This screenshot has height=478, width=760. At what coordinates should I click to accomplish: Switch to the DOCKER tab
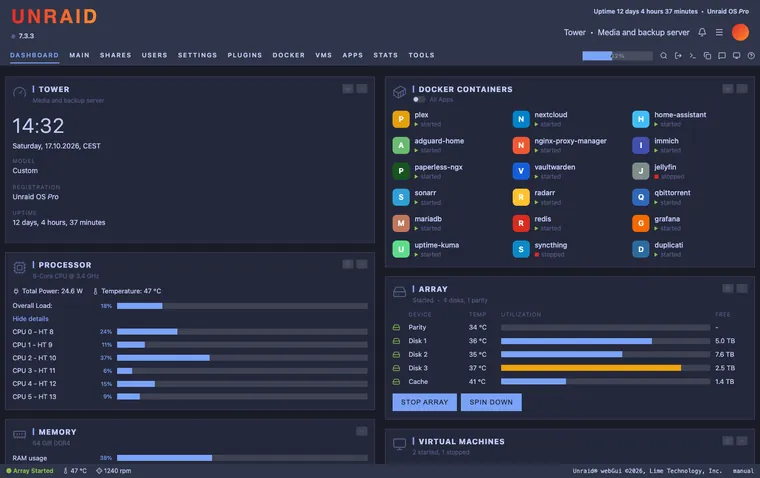[x=289, y=55]
